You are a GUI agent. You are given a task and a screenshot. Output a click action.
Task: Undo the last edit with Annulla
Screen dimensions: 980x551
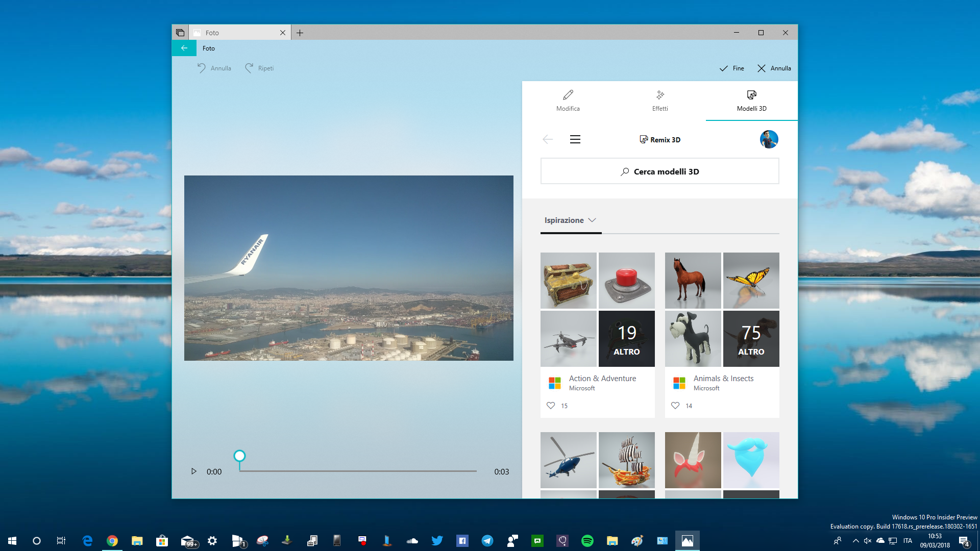click(x=214, y=68)
